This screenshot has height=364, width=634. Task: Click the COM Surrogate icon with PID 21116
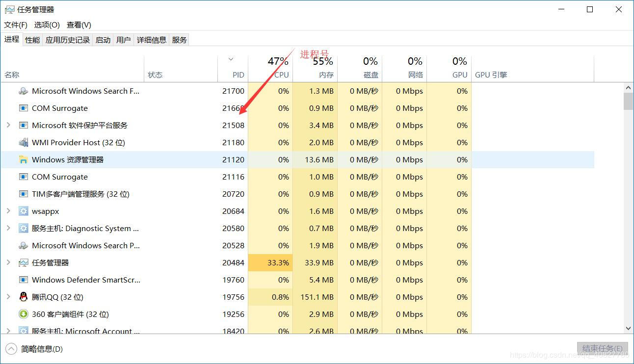coord(23,177)
